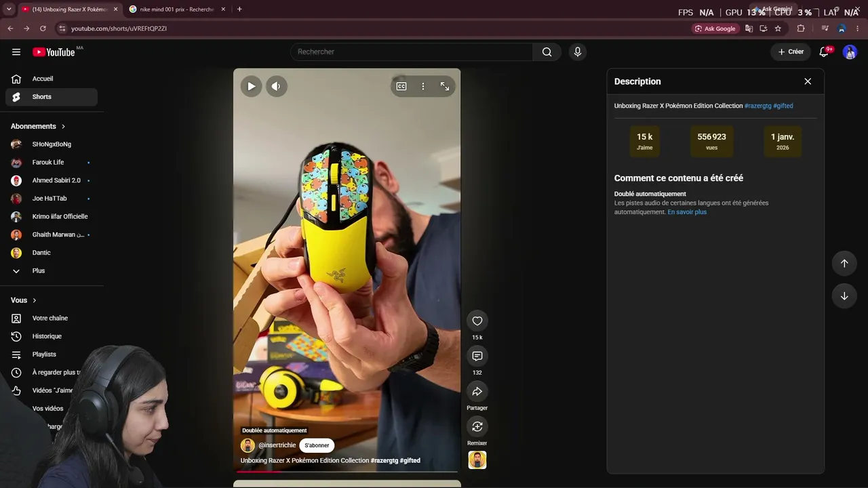Screen dimensions: 868x488
Task: Open Historique in the sidebar
Action: (x=52, y=336)
